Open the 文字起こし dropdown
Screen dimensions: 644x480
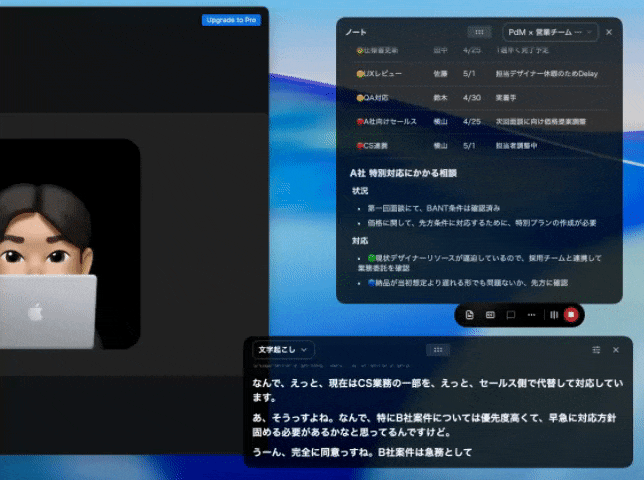283,350
